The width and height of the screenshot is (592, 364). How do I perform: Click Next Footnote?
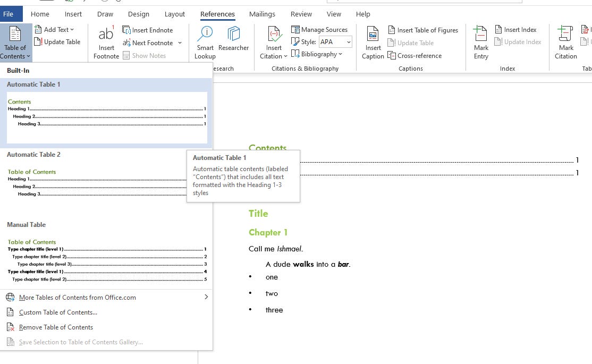click(148, 43)
